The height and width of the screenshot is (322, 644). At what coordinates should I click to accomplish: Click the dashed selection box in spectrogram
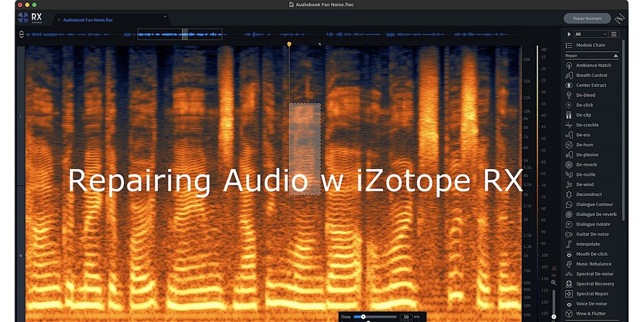[x=305, y=149]
